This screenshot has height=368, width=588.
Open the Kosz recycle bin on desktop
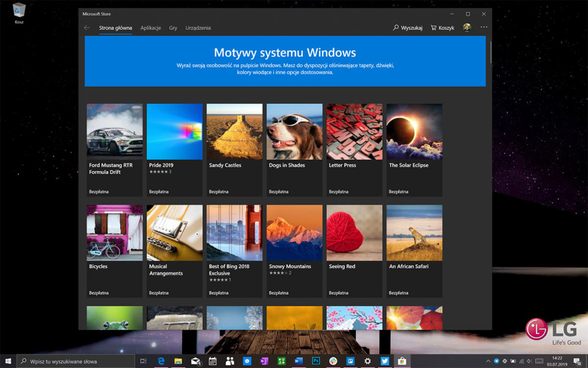pos(19,13)
